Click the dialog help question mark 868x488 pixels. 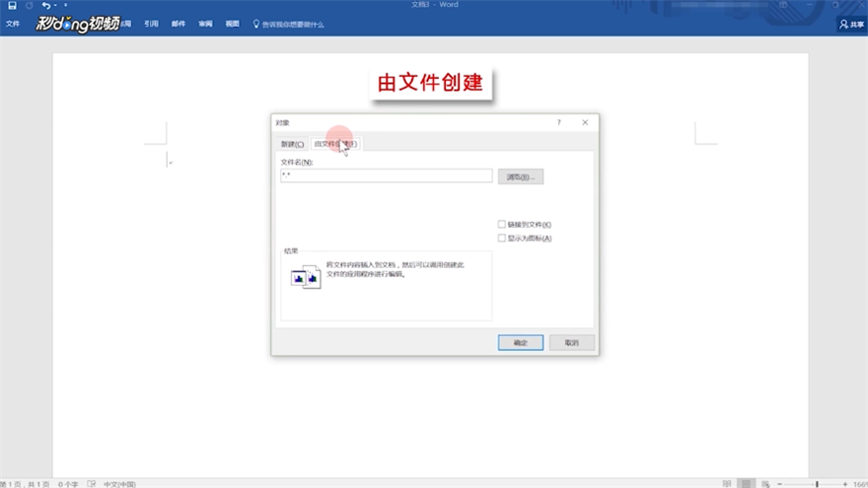point(559,122)
